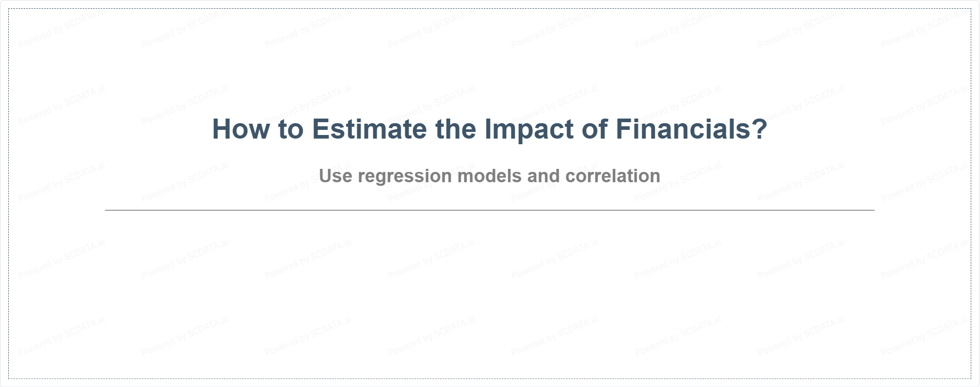Image resolution: width=980 pixels, height=387 pixels.
Task: Click the word "and" in the subtitle
Action: tap(543, 176)
